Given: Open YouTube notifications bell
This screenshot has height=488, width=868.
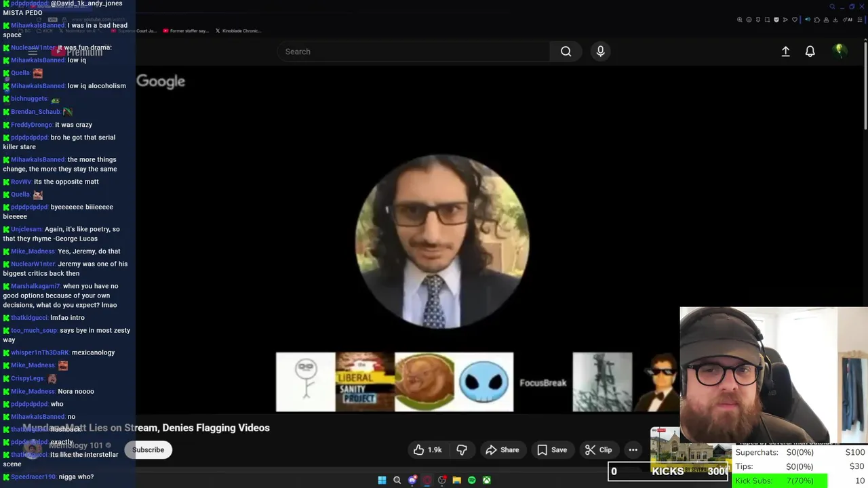Looking at the screenshot, I should [810, 52].
